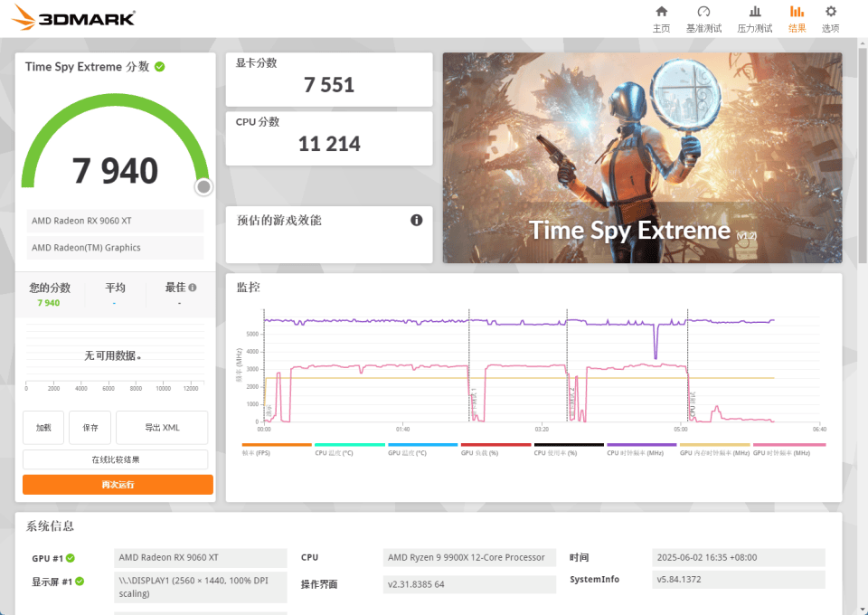Open the 选项 options tab
This screenshot has height=615, width=868.
point(830,19)
